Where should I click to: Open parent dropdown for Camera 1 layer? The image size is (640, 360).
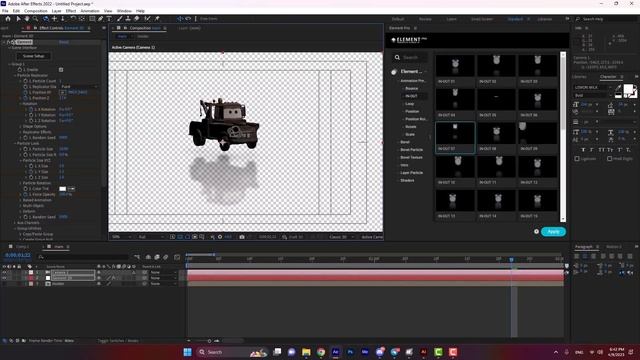[x=163, y=272]
